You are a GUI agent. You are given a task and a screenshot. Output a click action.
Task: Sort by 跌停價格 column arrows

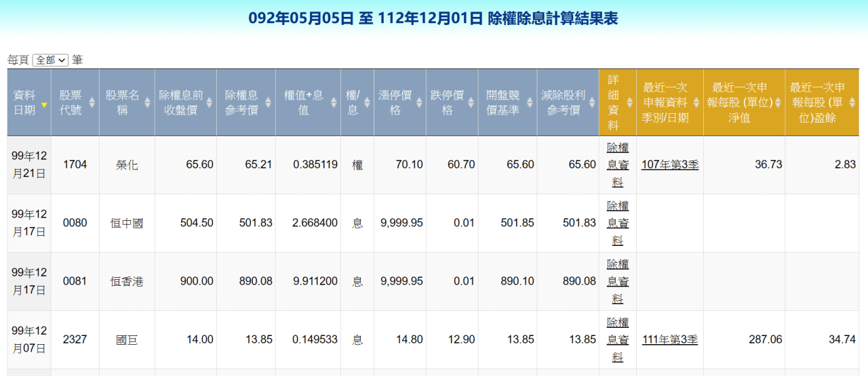click(x=419, y=102)
